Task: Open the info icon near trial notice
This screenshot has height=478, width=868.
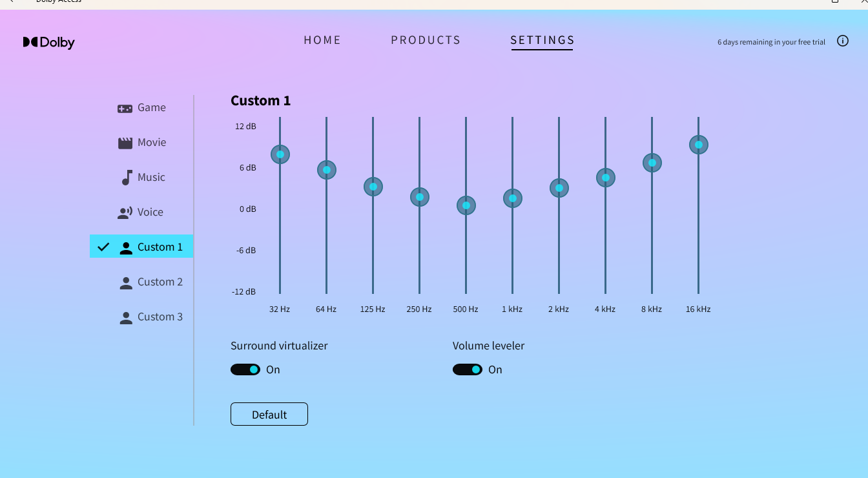Action: click(x=843, y=41)
